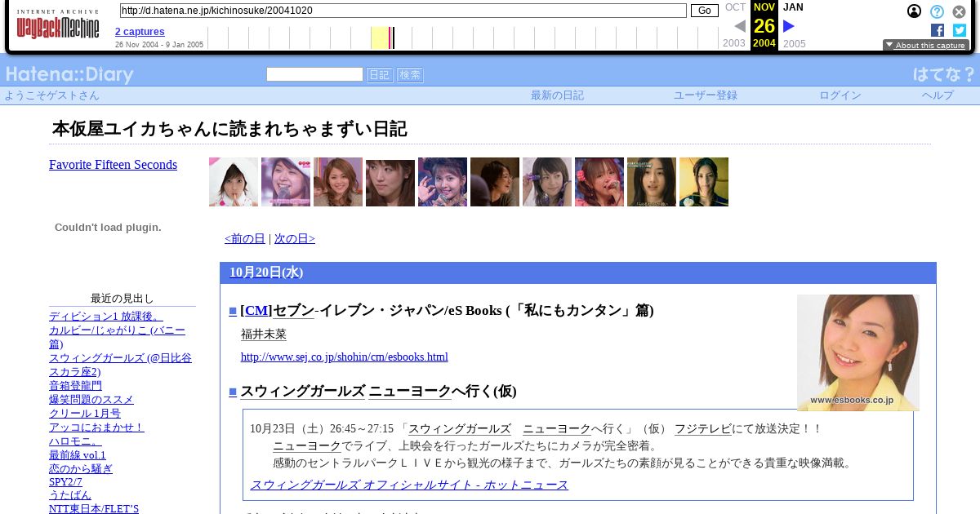Open sidebar link 最前線 vol.1
This screenshot has height=514, width=980.
click(78, 455)
